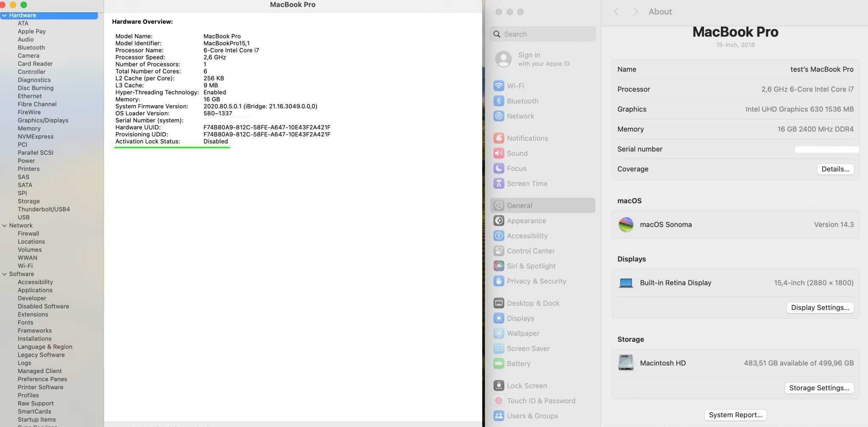The width and height of the screenshot is (868, 427).
Task: Select NVMExpress in hardware list
Action: click(36, 137)
